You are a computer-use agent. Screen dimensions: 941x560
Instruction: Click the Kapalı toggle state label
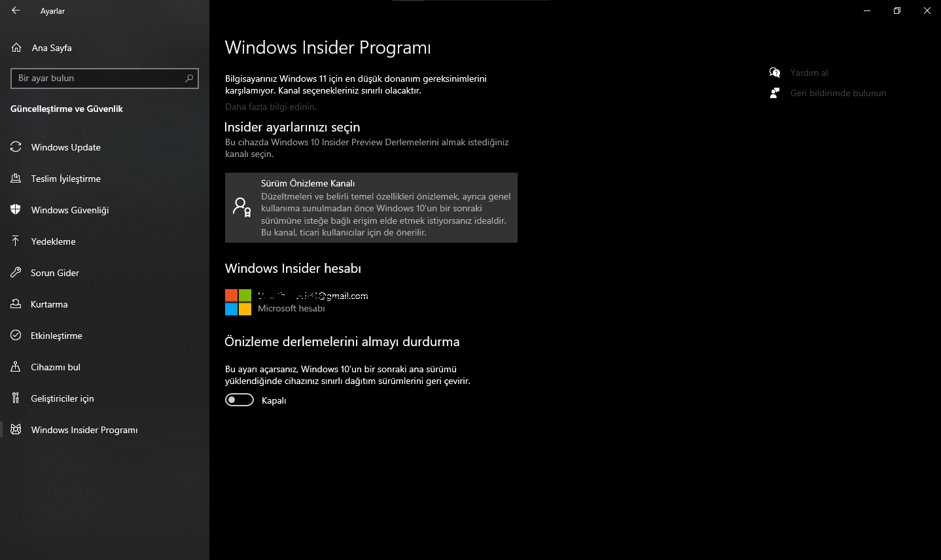point(274,400)
